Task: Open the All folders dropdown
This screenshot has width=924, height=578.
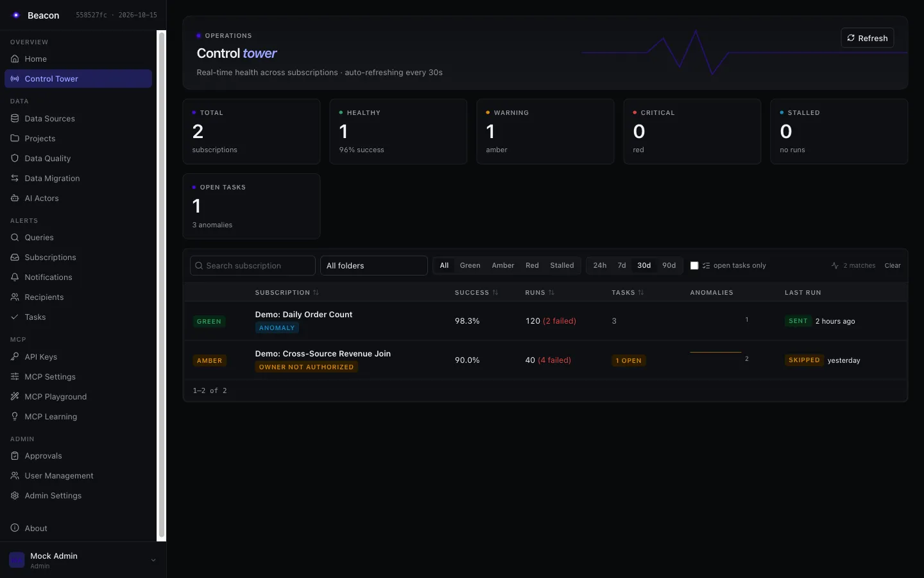Action: click(x=374, y=266)
